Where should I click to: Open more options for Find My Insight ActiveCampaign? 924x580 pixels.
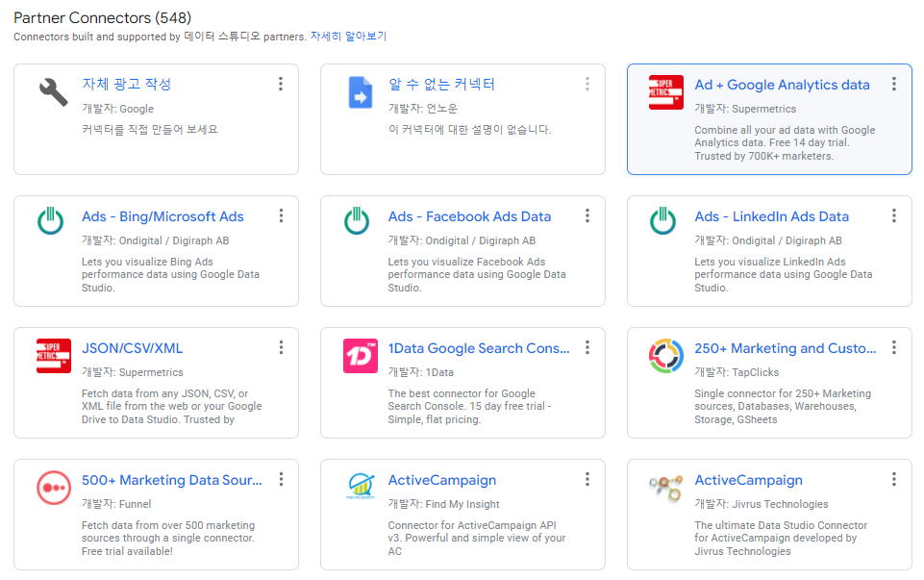587,479
